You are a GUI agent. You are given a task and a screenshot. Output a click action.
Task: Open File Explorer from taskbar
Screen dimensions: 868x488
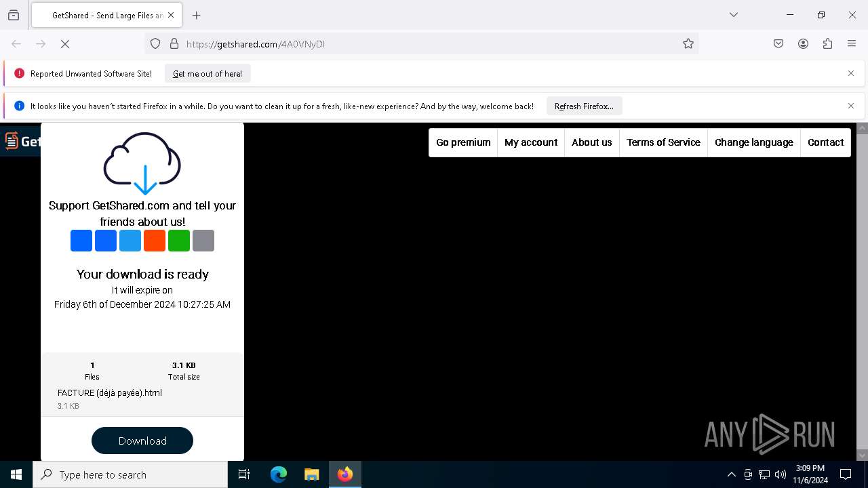[311, 474]
